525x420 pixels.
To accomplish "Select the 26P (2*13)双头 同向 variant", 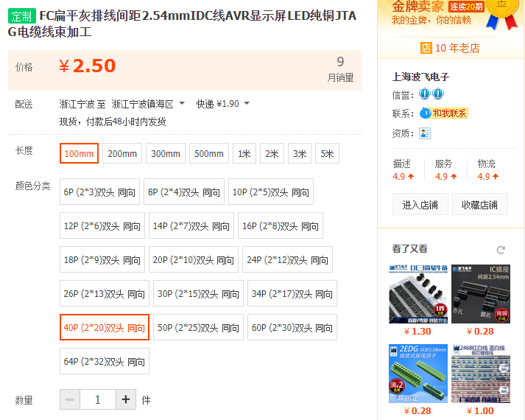I will (x=105, y=293).
